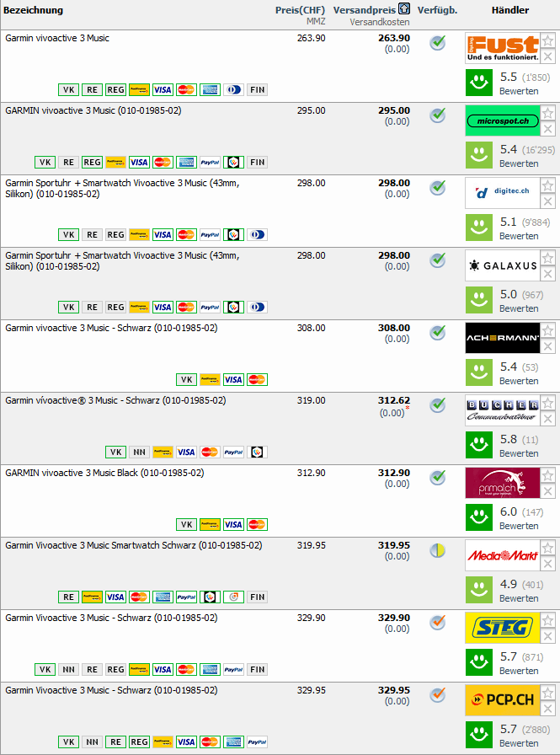This screenshot has height=755, width=560.
Task: Open GARMIN vivoactive 3 Music Black offer link
Action: click(104, 473)
